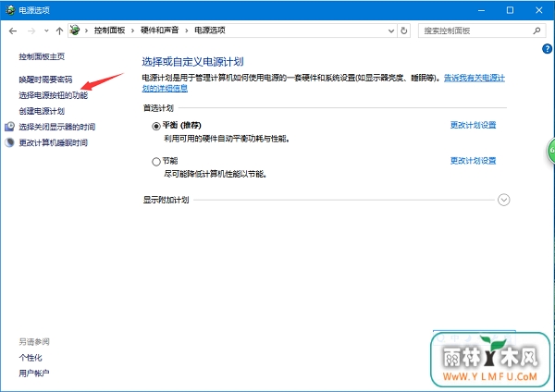Click the 选择或自定义电源计划 heading
The height and width of the screenshot is (392, 555).
tap(193, 62)
